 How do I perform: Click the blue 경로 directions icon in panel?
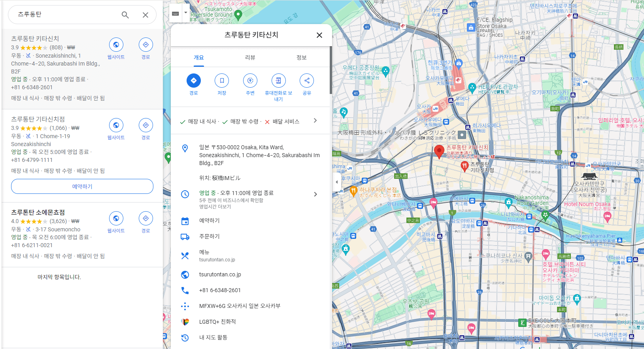(x=194, y=81)
